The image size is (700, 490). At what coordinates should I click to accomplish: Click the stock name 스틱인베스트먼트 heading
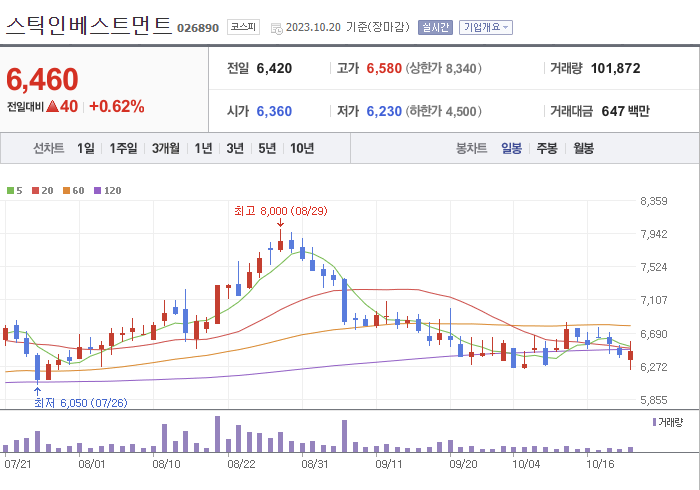[88, 25]
